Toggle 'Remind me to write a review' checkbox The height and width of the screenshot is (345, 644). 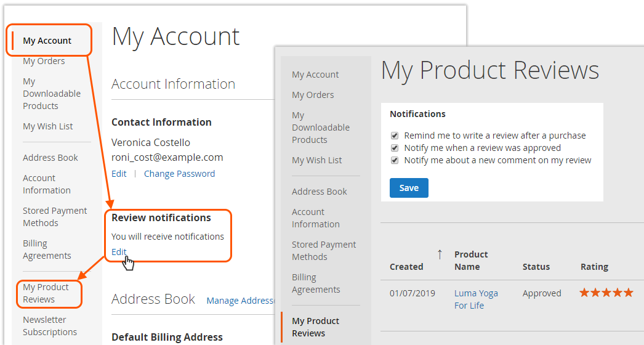[x=395, y=136]
